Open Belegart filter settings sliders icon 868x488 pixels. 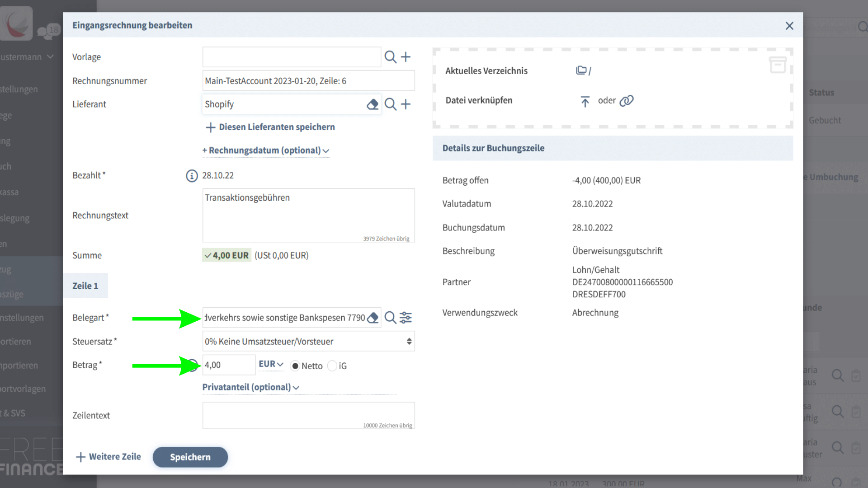[x=406, y=318]
